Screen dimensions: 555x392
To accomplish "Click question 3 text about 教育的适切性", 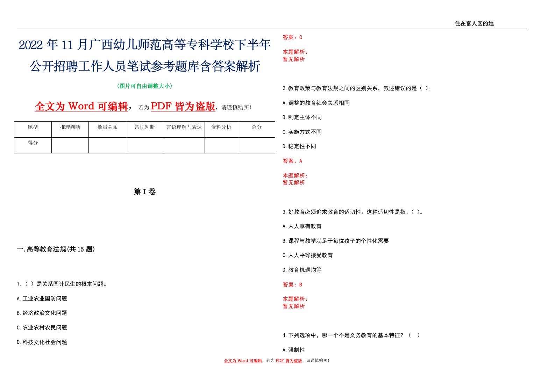I will 354,212.
